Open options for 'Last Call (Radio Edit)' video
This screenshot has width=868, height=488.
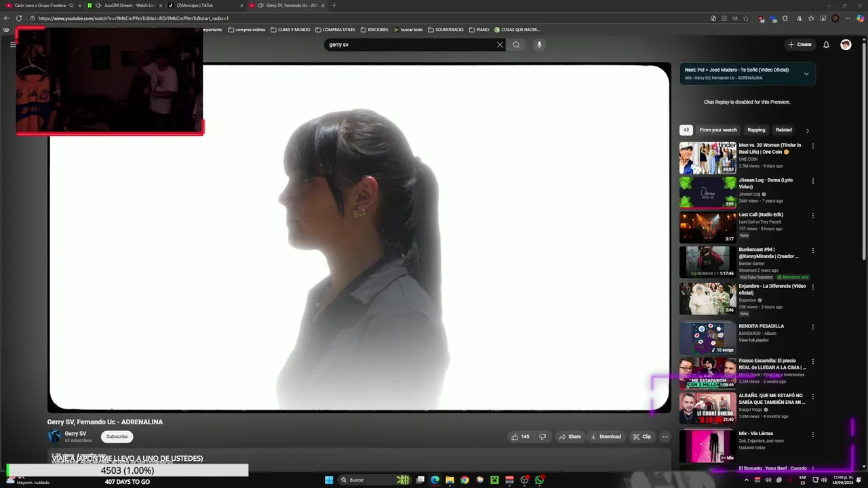(x=812, y=216)
